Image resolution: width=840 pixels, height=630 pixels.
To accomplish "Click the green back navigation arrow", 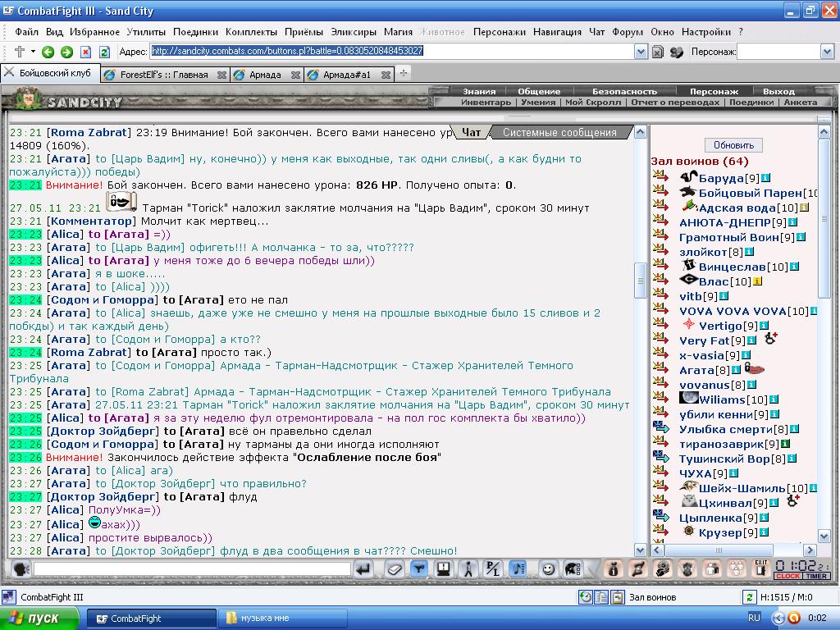I will click(48, 52).
